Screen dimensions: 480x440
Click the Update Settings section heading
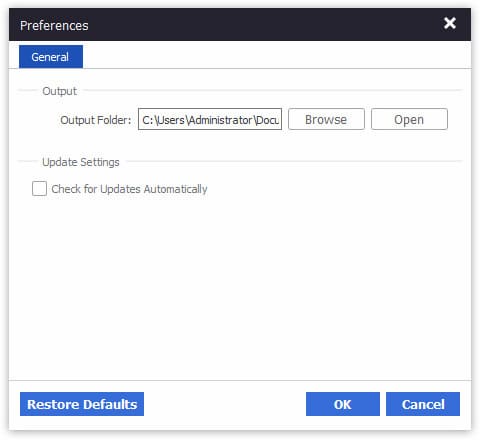click(81, 162)
